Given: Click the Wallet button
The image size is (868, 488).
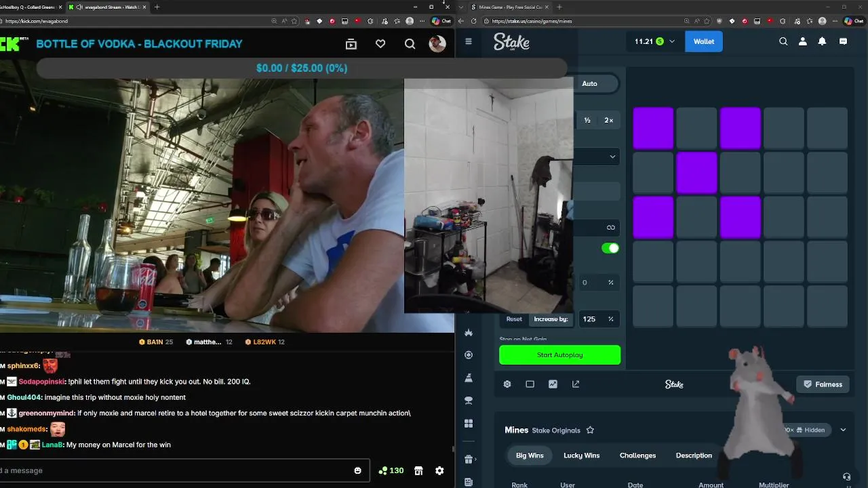Looking at the screenshot, I should click(x=704, y=41).
